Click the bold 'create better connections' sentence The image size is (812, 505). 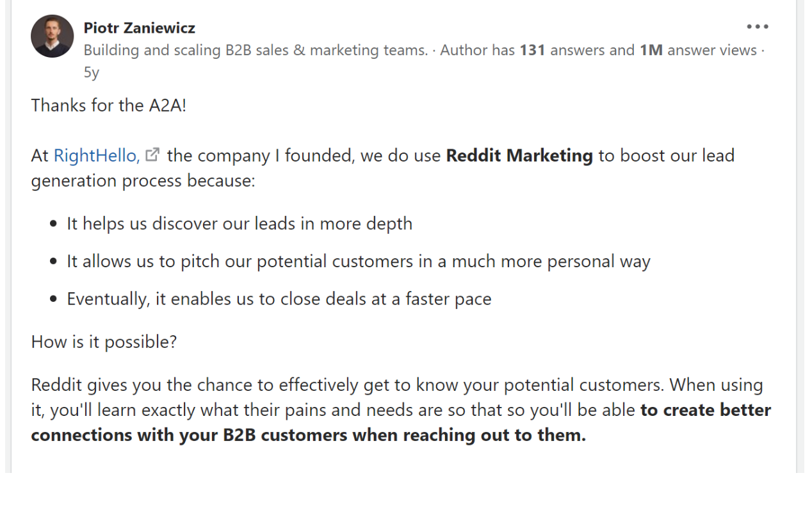click(x=401, y=422)
